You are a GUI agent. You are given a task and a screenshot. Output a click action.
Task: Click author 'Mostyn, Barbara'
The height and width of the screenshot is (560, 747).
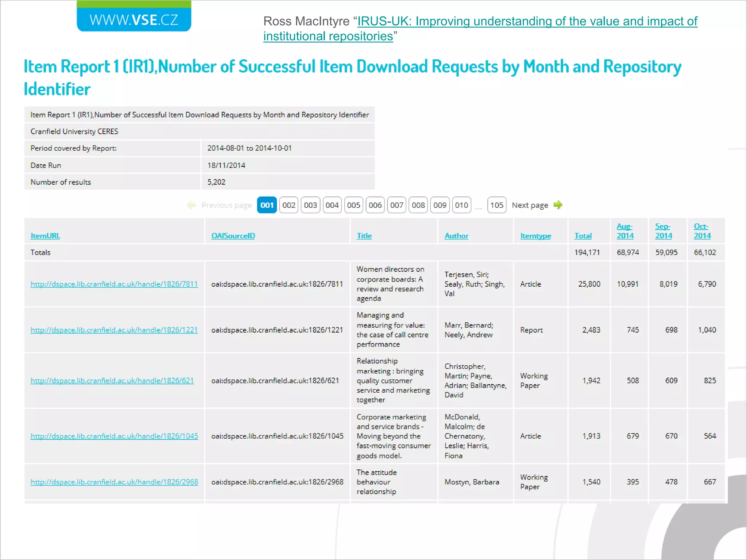[472, 482]
